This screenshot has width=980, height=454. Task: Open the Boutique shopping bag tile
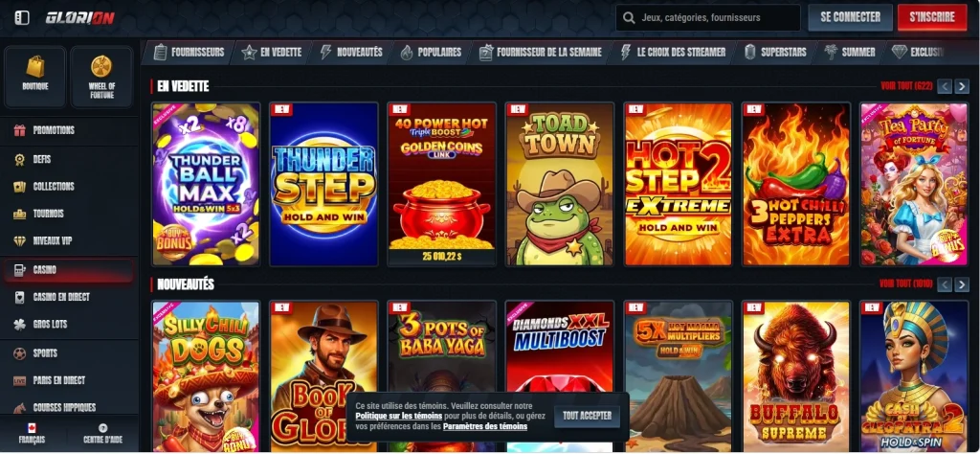(x=35, y=77)
